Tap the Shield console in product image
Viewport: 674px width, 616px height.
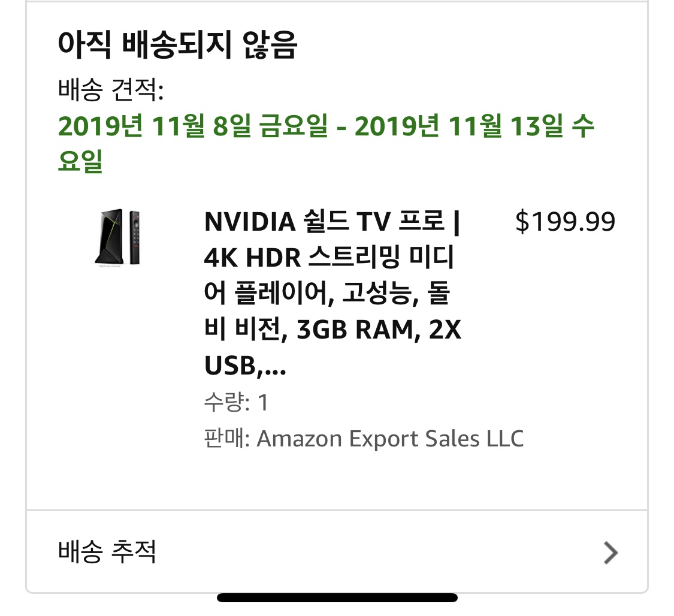tap(109, 237)
